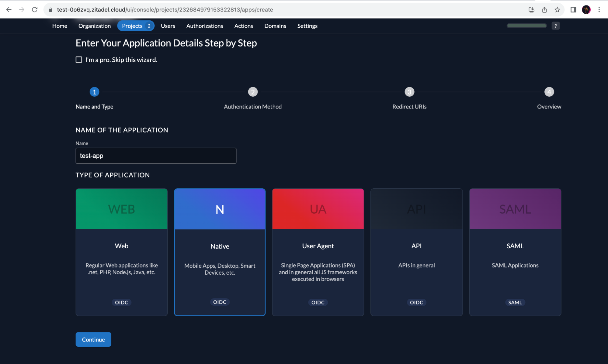Select the Web application type card
Image resolution: width=608 pixels, height=364 pixels.
point(121,252)
